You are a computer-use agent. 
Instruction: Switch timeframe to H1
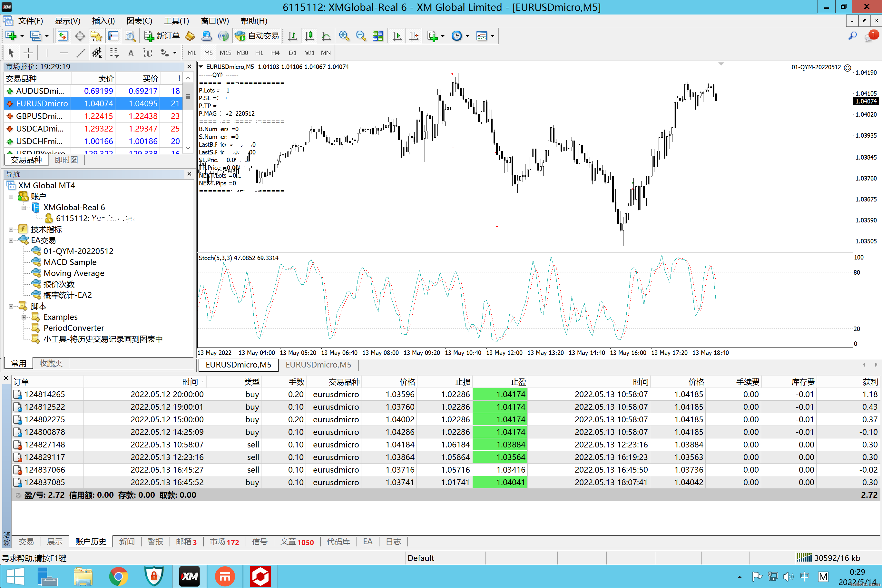pos(259,53)
